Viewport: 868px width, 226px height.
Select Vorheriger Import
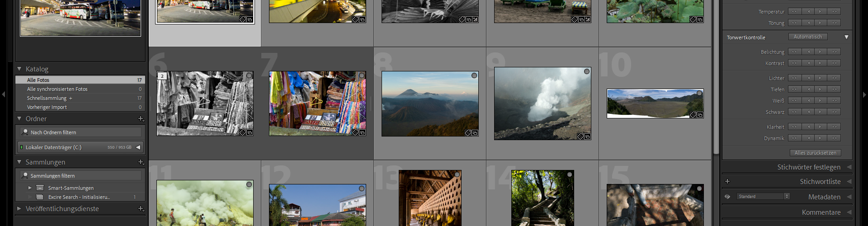pos(80,107)
